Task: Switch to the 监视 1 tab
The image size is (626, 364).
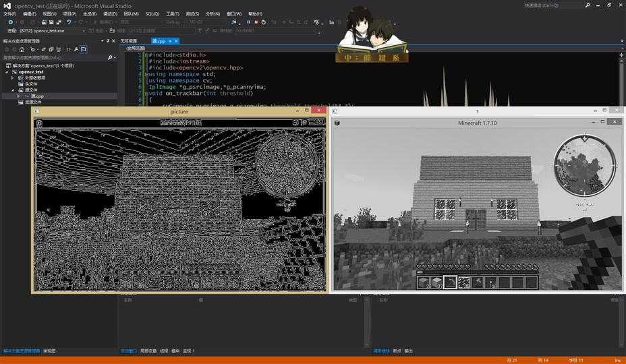Action: click(189, 351)
